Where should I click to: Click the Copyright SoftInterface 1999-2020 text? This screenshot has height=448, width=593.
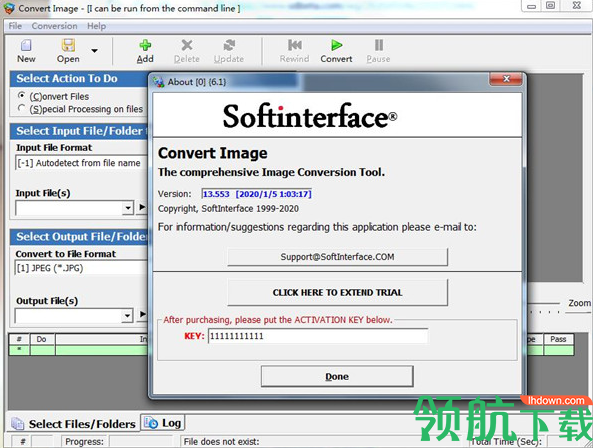(x=228, y=209)
